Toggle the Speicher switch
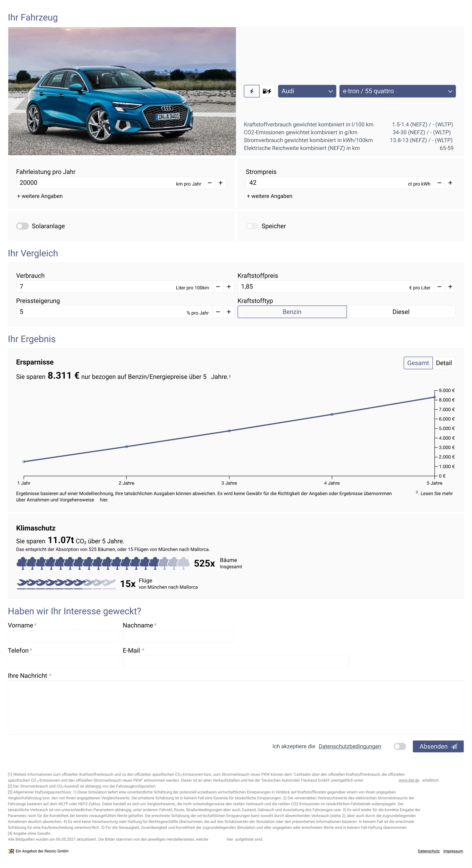The image size is (472, 868). click(252, 226)
